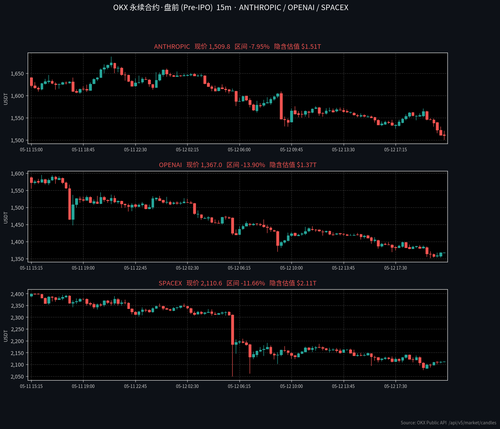Click the 05-12 13:30 time label
Image resolution: width=500 pixels, height=429 pixels.
coord(343,150)
